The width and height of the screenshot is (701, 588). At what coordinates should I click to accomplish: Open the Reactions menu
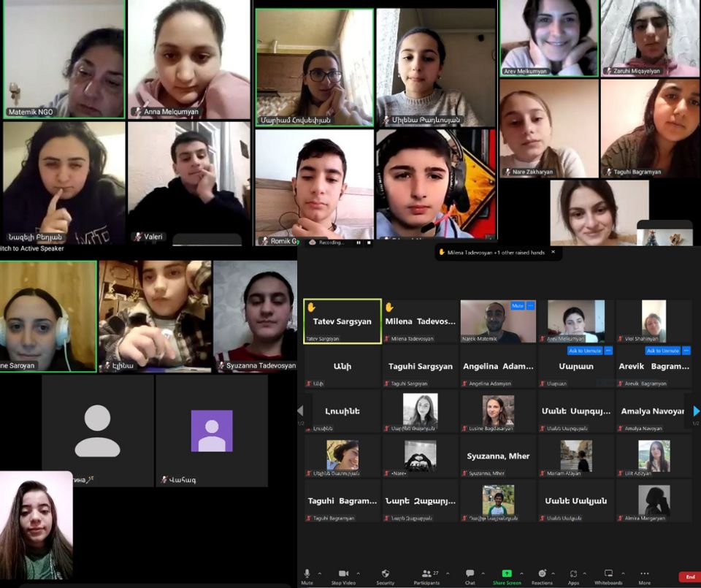[x=542, y=574]
